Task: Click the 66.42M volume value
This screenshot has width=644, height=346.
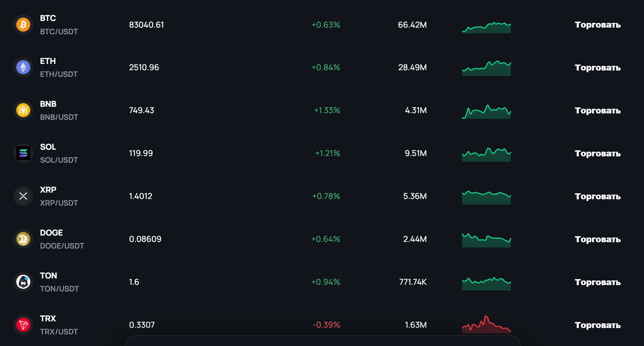Action: [x=412, y=25]
